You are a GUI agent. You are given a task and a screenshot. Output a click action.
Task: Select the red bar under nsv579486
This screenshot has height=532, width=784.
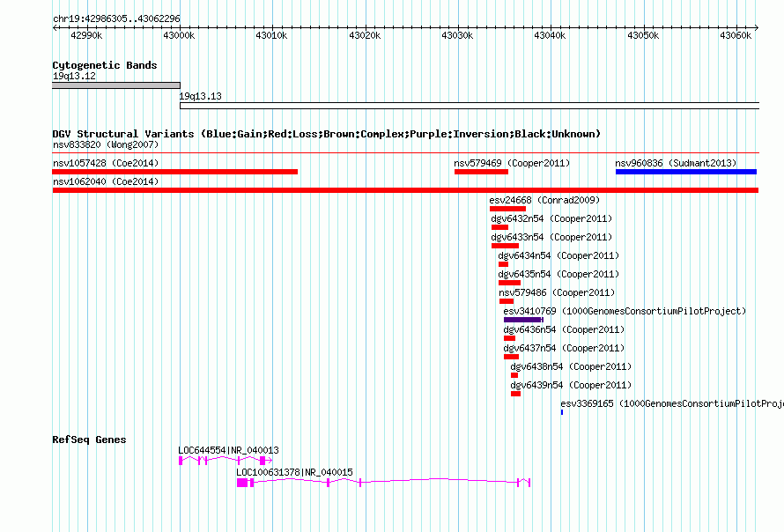[x=507, y=301]
